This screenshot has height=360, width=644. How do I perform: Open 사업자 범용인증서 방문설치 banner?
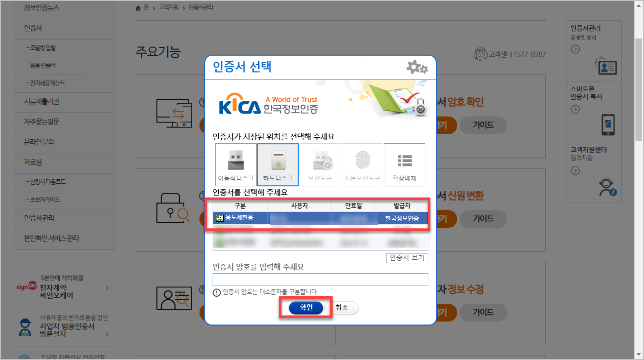[63, 327]
